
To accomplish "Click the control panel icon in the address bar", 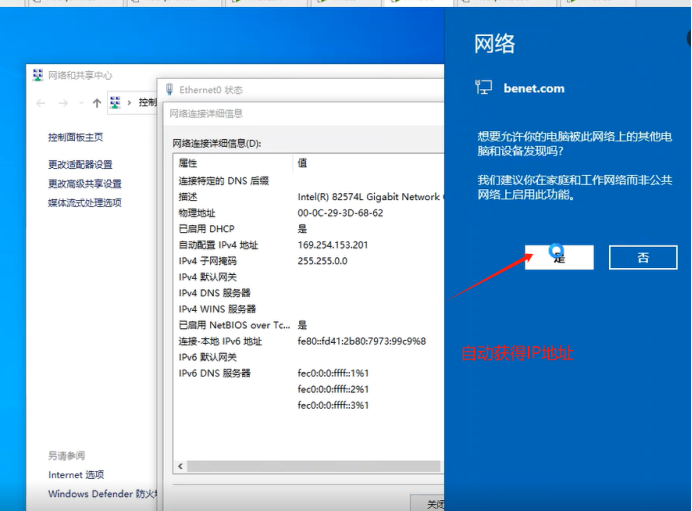I will (115, 102).
